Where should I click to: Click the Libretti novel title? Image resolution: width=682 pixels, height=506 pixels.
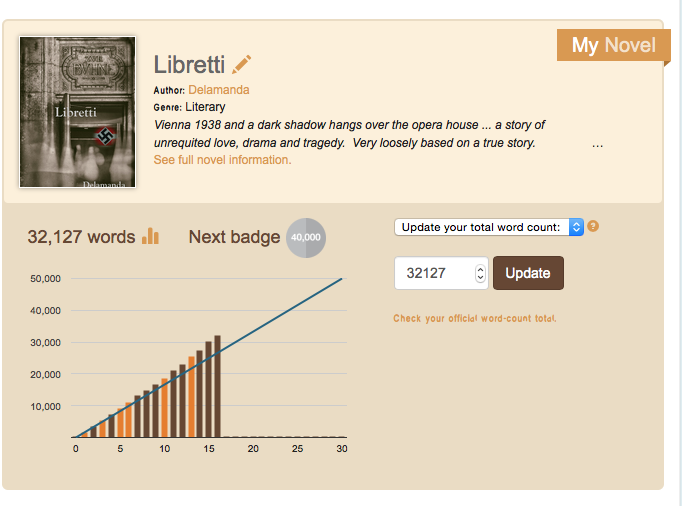(189, 65)
